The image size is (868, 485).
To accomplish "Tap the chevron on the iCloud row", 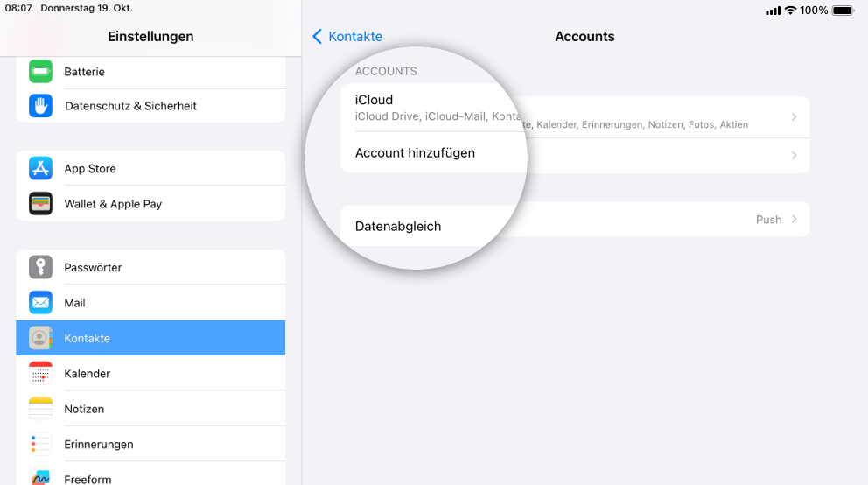I will click(x=794, y=116).
